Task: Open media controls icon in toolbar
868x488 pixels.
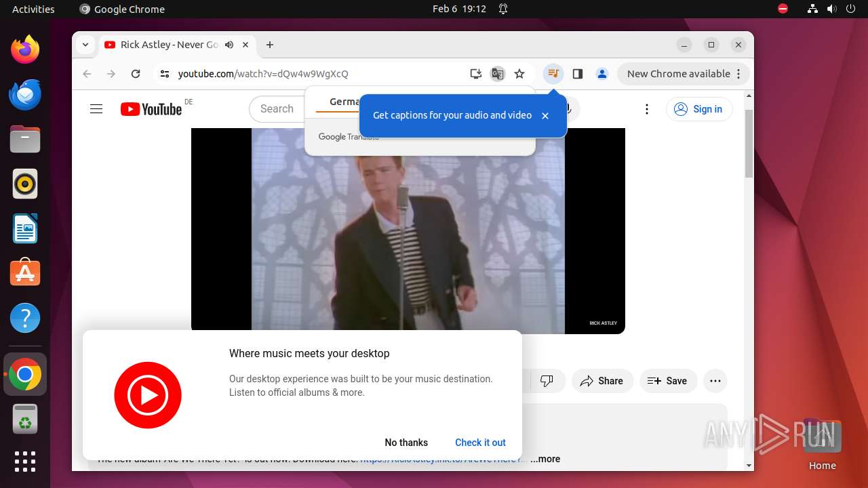Action: click(553, 74)
